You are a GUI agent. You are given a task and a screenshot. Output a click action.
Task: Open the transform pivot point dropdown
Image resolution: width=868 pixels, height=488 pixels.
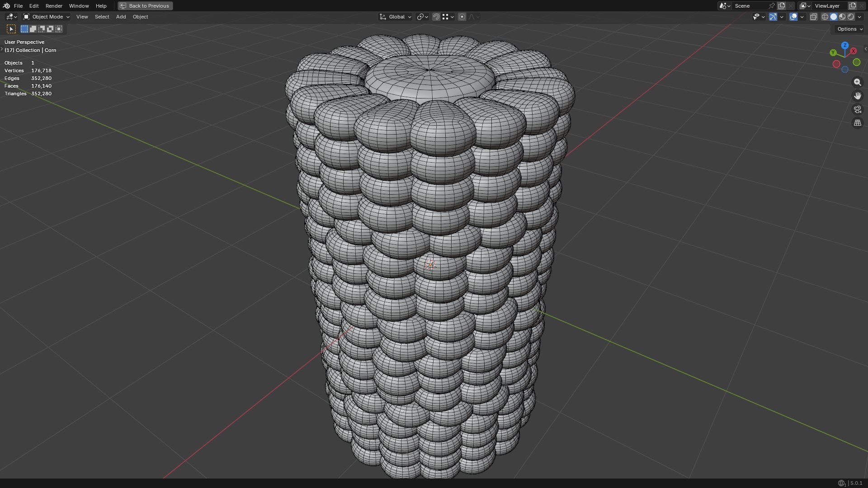(x=422, y=17)
